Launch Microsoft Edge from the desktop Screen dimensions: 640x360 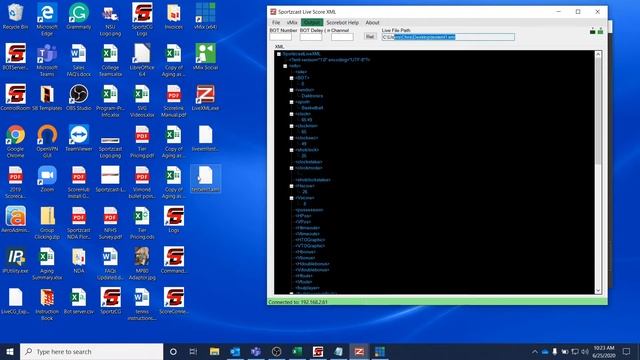[47, 19]
